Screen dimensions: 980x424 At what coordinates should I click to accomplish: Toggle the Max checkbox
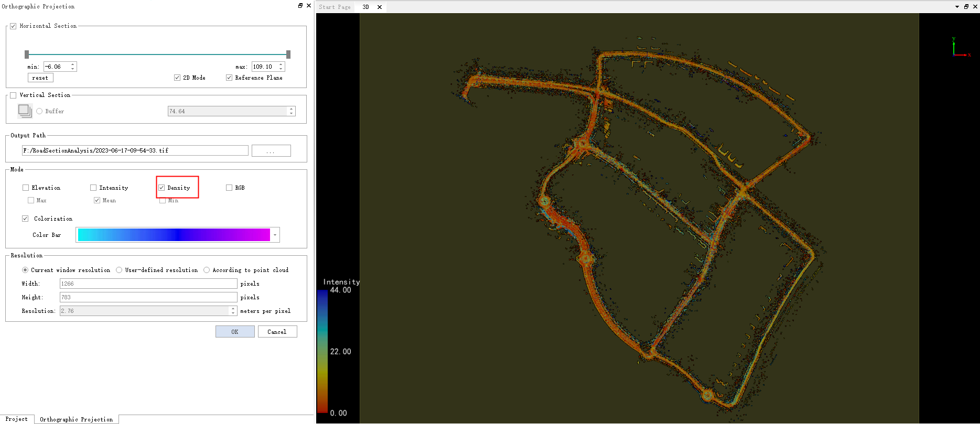coord(31,200)
